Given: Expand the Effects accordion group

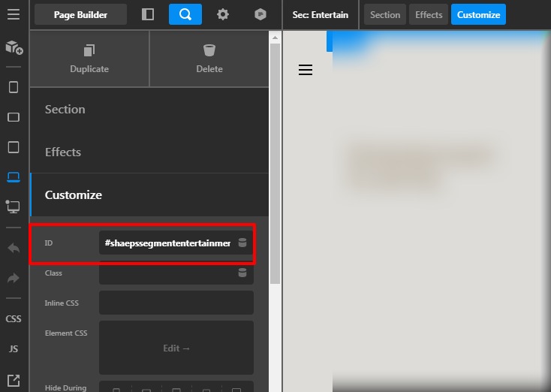Looking at the screenshot, I should tap(149, 152).
